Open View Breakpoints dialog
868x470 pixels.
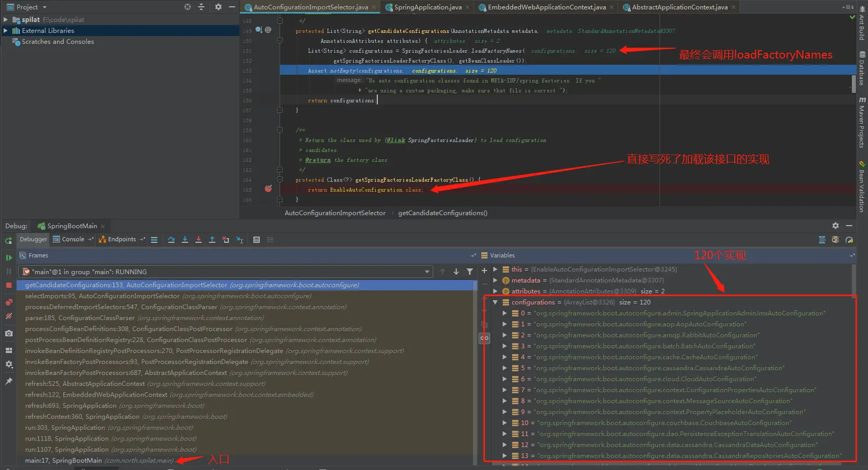point(8,302)
